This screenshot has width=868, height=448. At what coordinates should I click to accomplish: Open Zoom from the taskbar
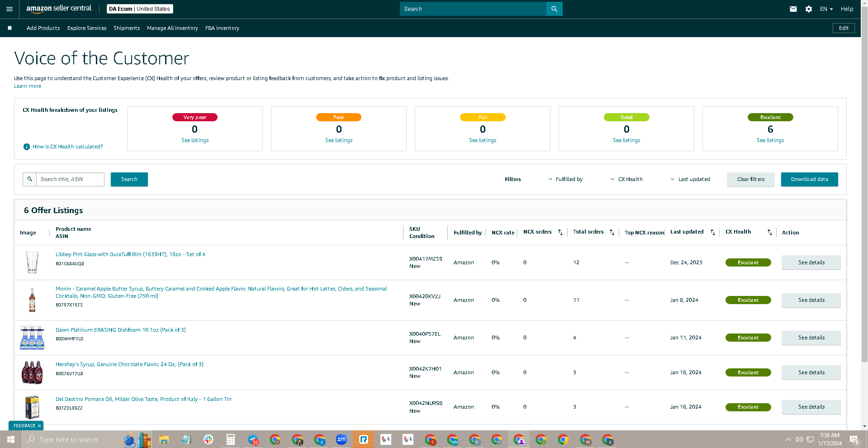(x=342, y=439)
